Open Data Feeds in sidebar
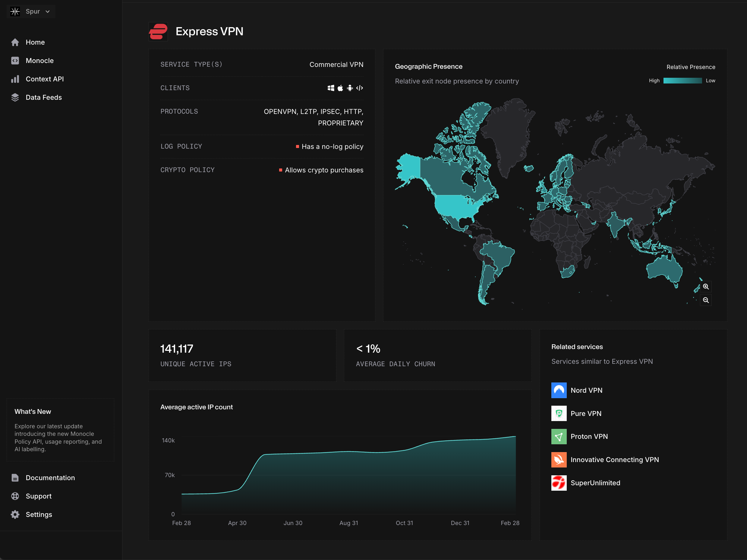The image size is (747, 560). 44,98
